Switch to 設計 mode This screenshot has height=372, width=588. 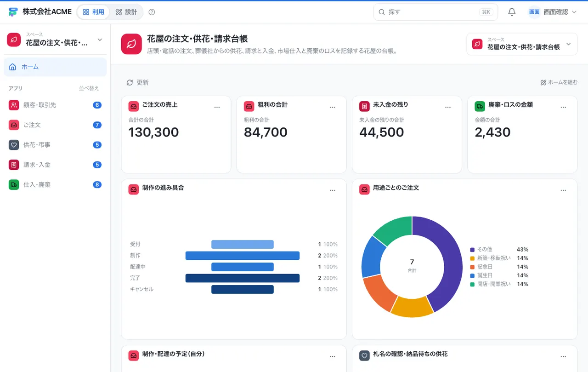click(x=126, y=12)
